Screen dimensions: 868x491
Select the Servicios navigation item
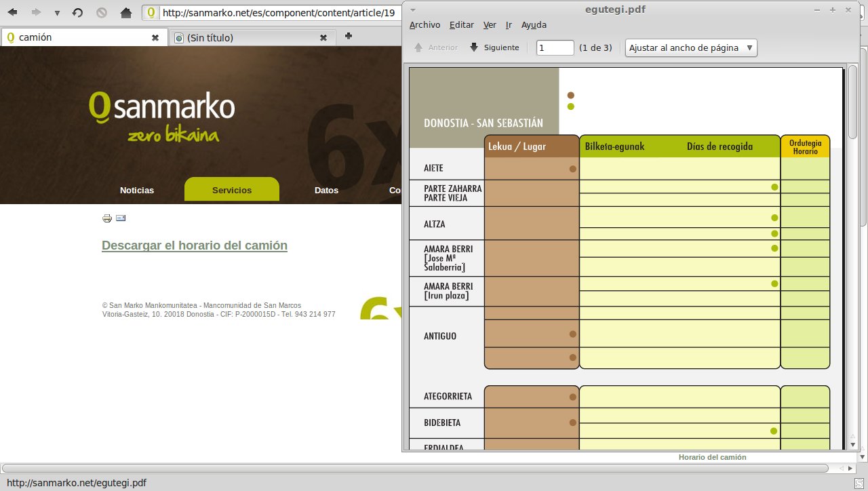(232, 190)
